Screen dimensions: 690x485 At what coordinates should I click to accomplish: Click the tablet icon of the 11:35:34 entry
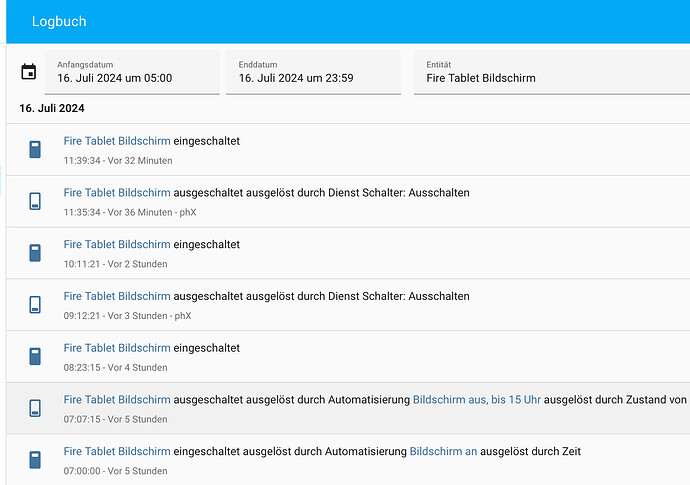tap(35, 201)
